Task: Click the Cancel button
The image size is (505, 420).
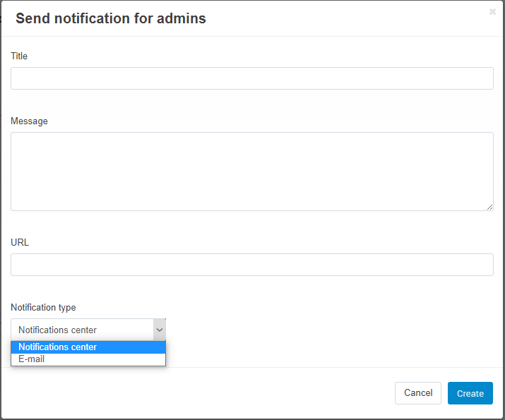Action: pyautogui.click(x=417, y=393)
